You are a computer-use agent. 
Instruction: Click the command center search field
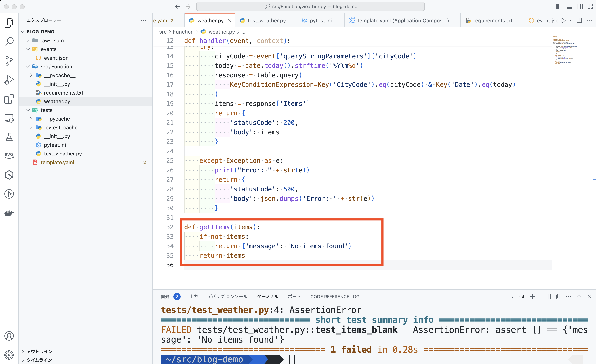(x=310, y=7)
